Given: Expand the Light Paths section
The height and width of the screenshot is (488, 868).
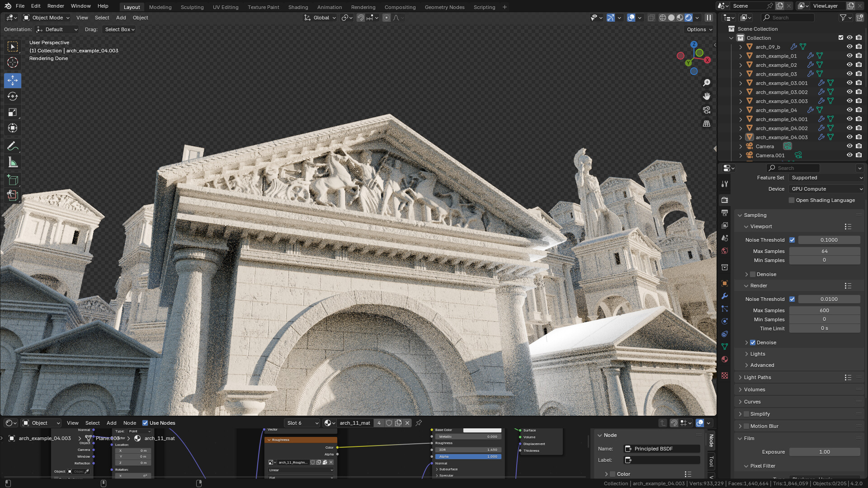Looking at the screenshot, I should click(757, 377).
